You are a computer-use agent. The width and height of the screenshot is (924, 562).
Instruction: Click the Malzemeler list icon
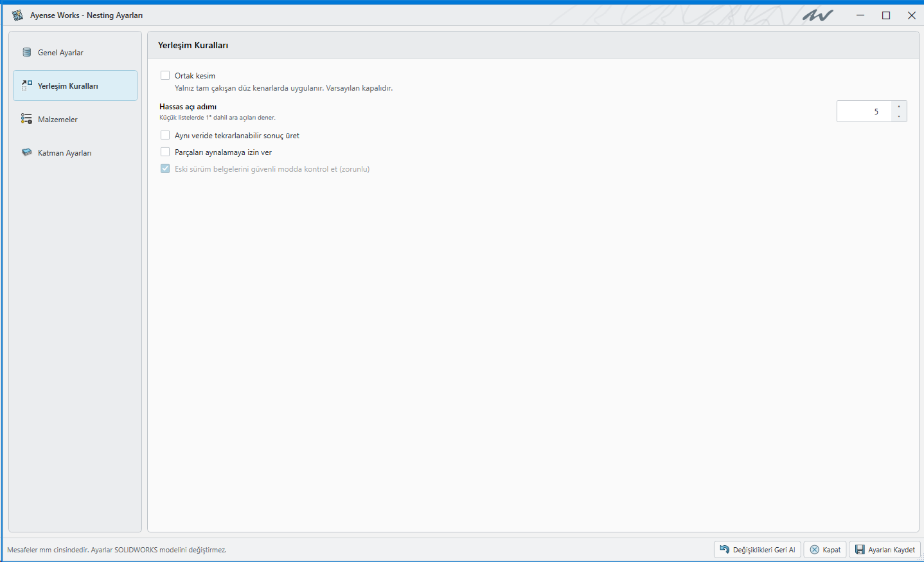coord(26,119)
